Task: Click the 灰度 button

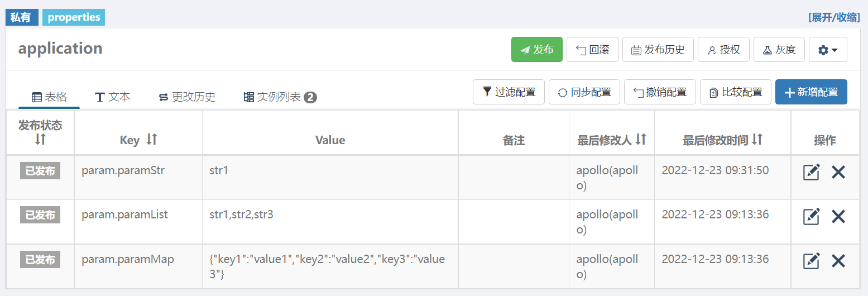Action: pos(779,50)
